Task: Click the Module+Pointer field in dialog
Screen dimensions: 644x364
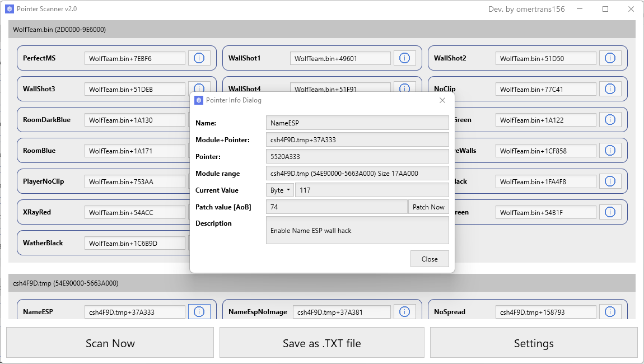Action: click(357, 139)
